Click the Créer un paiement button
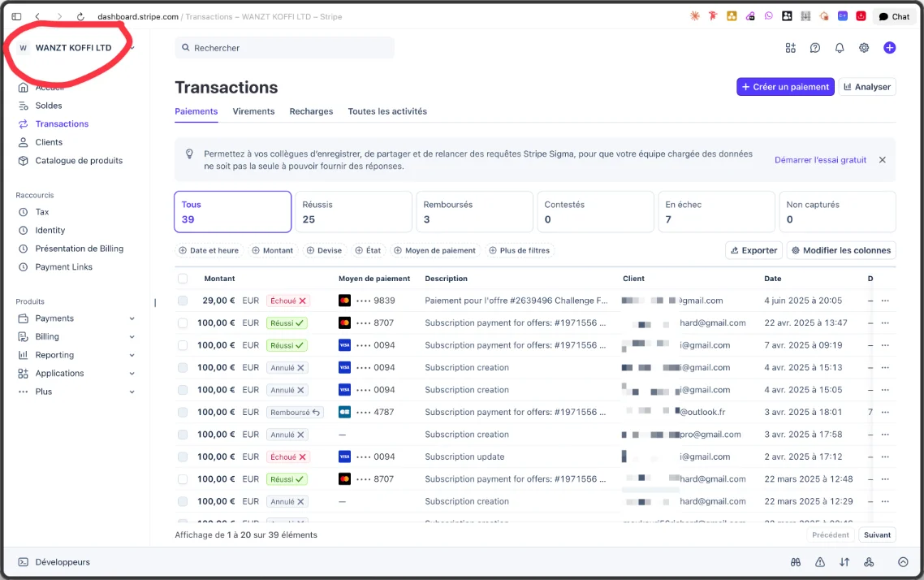The width and height of the screenshot is (924, 580). coord(785,87)
